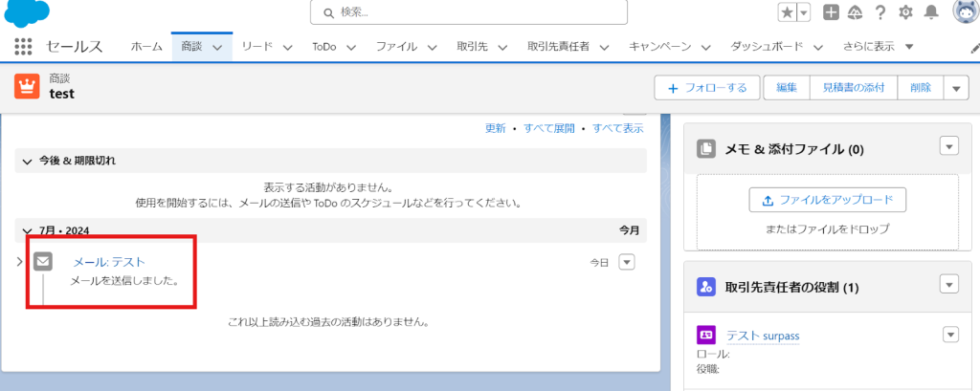Viewport: 980px width, 391px height.
Task: Open the メモ & 添付ファイル panel dropdown
Action: coord(948,146)
